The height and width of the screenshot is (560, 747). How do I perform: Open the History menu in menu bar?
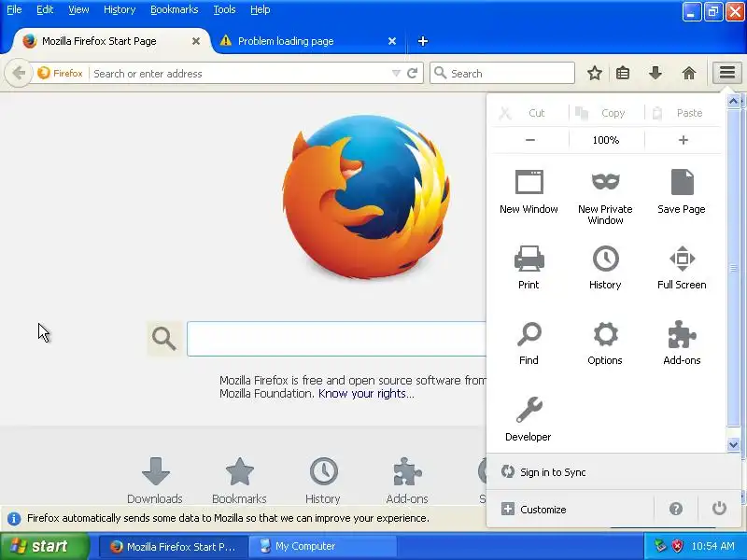(120, 9)
